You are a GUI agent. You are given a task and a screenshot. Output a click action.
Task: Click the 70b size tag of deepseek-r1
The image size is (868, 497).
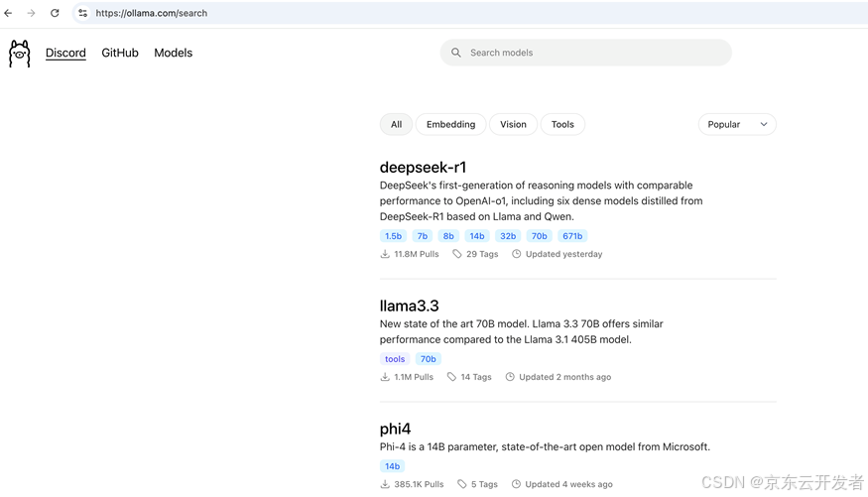pyautogui.click(x=540, y=236)
